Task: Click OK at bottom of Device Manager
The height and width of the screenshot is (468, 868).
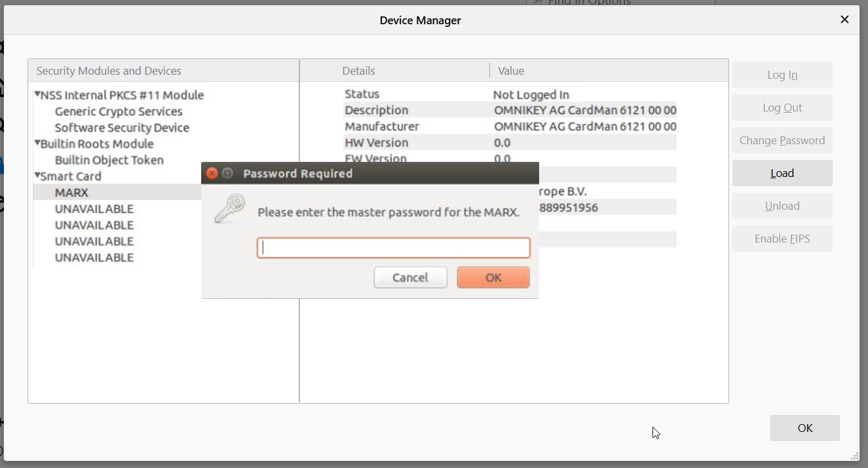Action: (804, 428)
